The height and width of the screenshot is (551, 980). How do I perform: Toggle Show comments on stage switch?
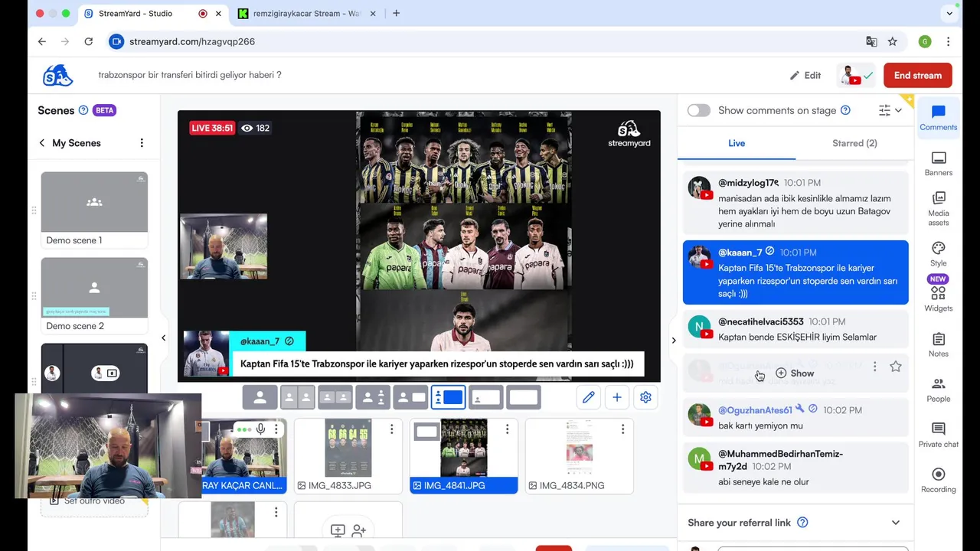(698, 110)
